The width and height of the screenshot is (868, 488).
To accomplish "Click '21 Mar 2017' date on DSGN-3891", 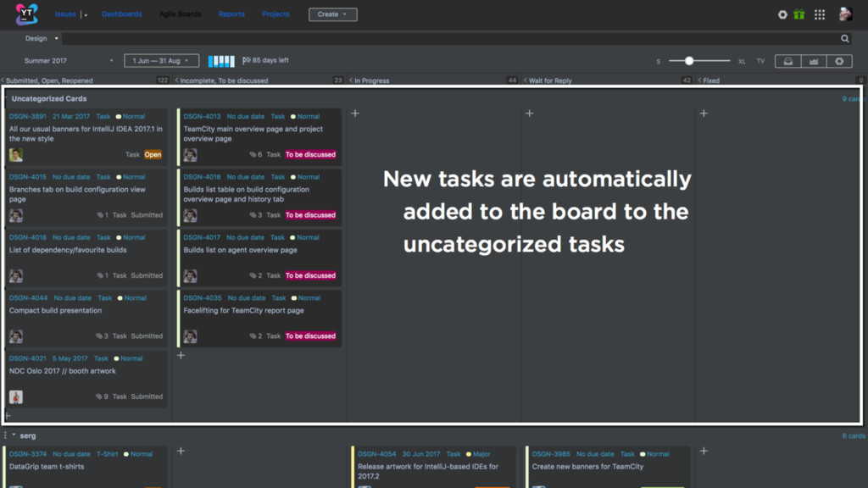I will [71, 117].
